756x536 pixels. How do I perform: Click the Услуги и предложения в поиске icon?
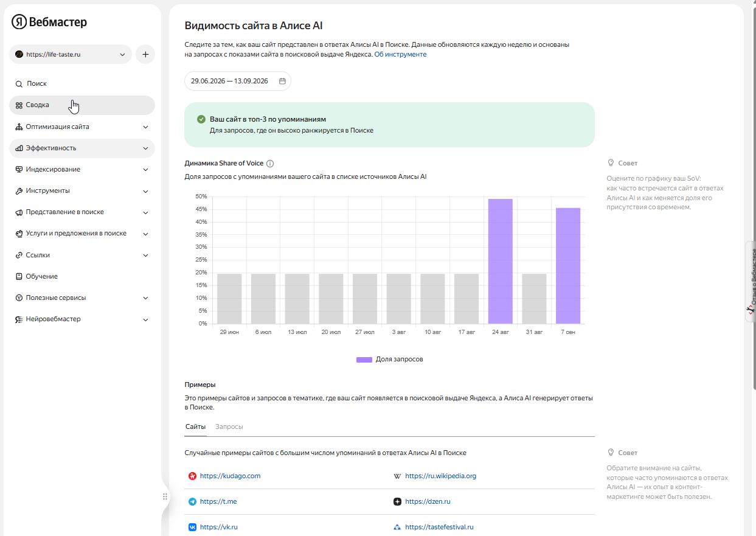pos(19,234)
